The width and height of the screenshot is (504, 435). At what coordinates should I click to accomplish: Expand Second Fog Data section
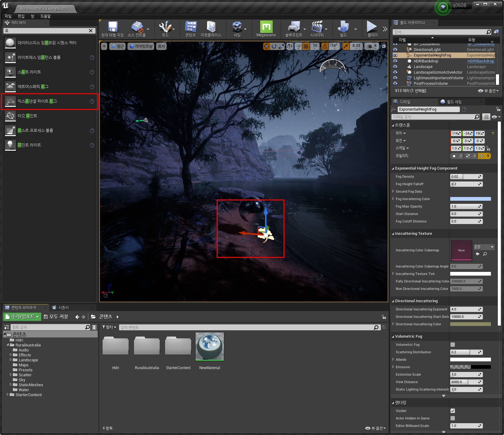pos(393,191)
